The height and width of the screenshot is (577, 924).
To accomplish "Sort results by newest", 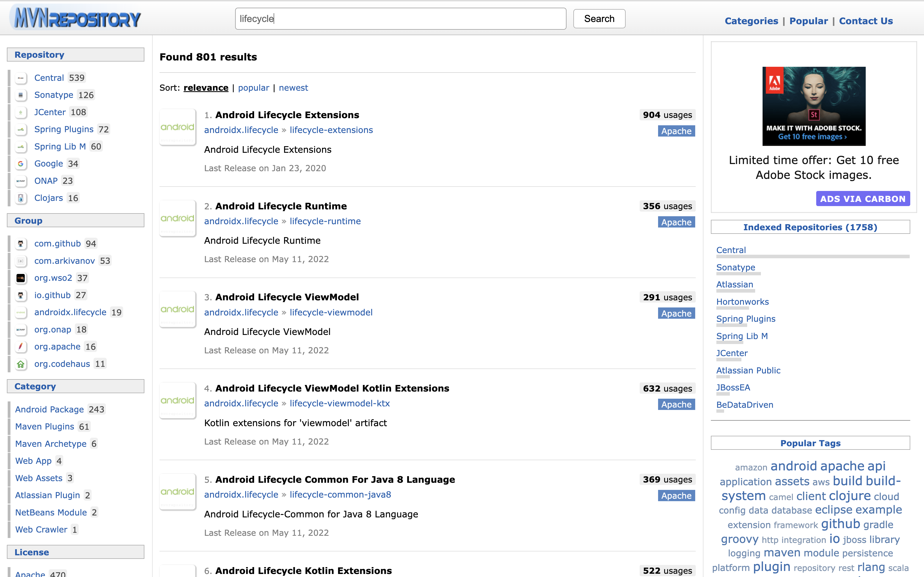I will click(293, 87).
